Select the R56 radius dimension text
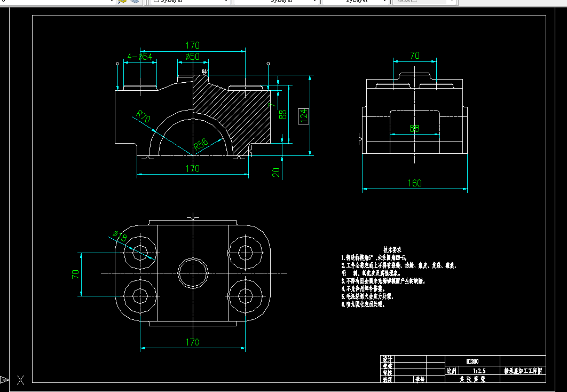The image size is (567, 392). 201,144
